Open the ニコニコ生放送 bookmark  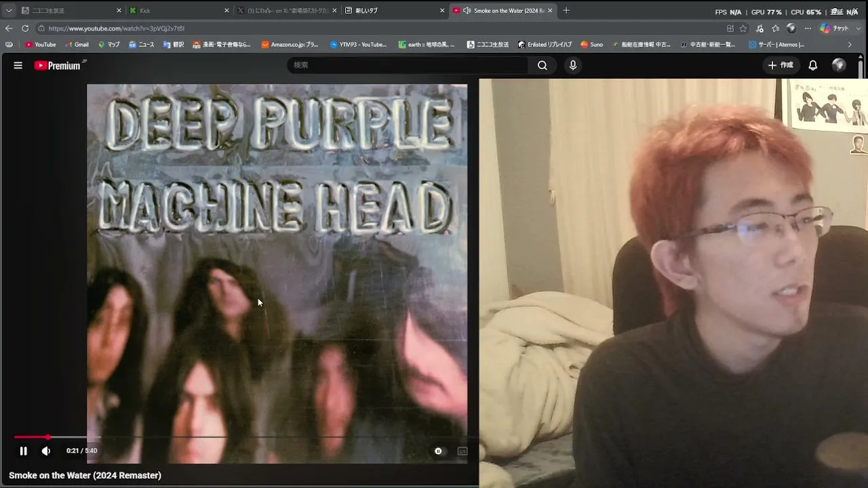point(488,45)
